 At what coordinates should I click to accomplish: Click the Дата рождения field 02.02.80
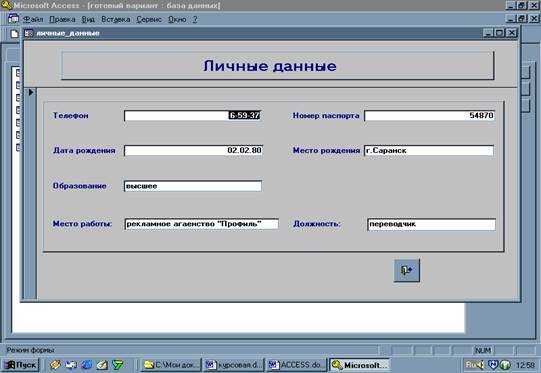click(x=193, y=150)
